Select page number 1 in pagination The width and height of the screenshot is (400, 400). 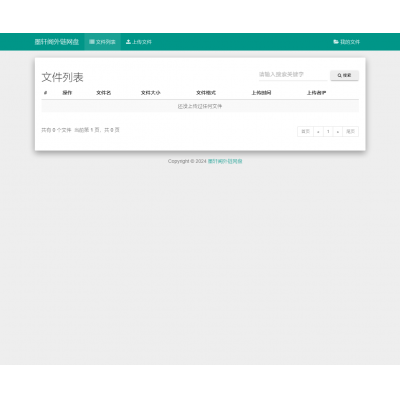tap(328, 132)
